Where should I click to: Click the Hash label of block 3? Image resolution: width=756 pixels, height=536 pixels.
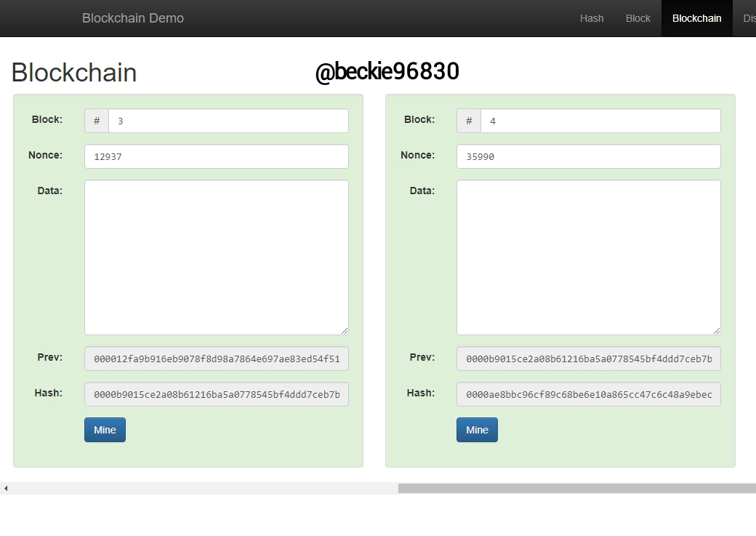click(x=48, y=393)
